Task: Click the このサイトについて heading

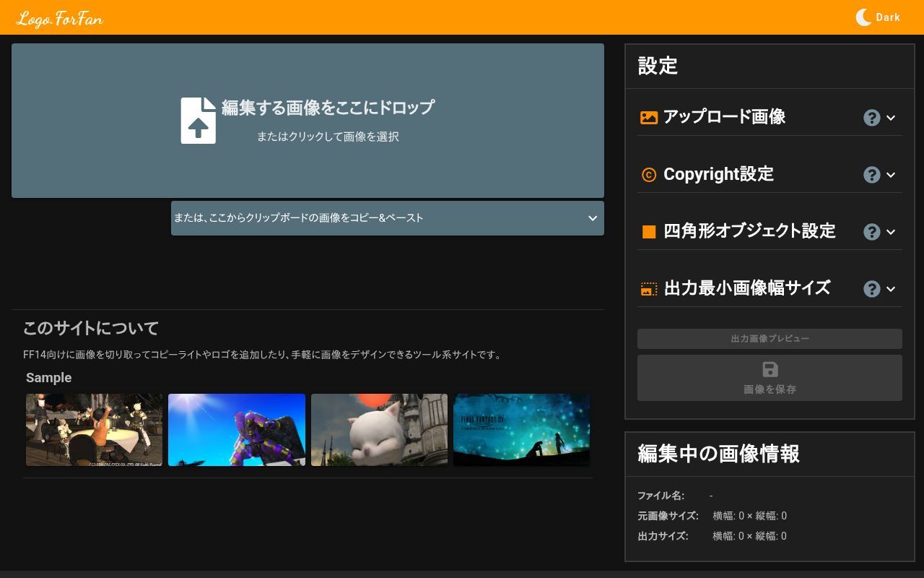Action: (91, 328)
